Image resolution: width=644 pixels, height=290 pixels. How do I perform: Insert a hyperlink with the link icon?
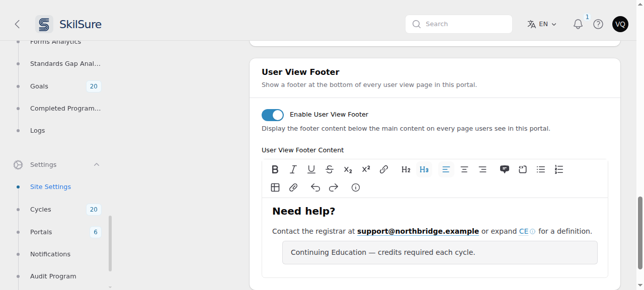pyautogui.click(x=384, y=169)
